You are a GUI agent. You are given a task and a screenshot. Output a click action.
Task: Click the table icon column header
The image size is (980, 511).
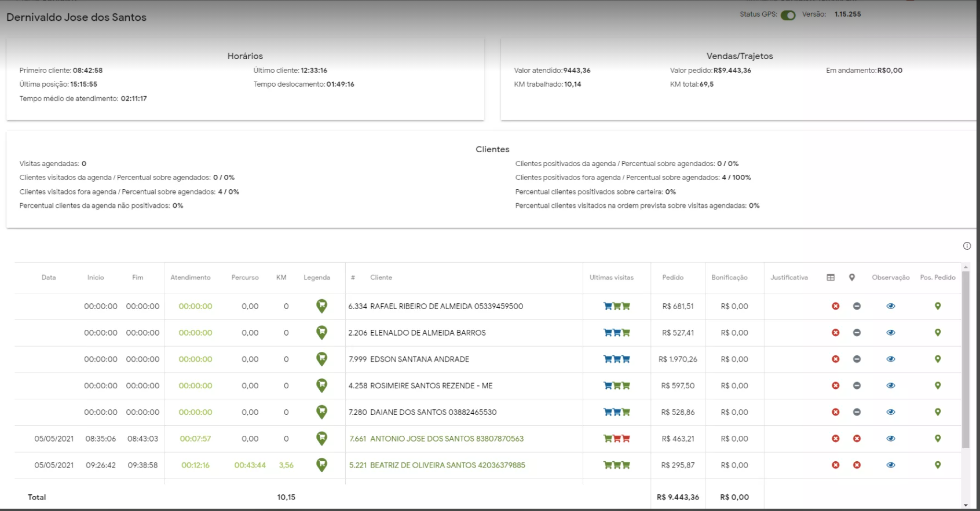pos(831,278)
